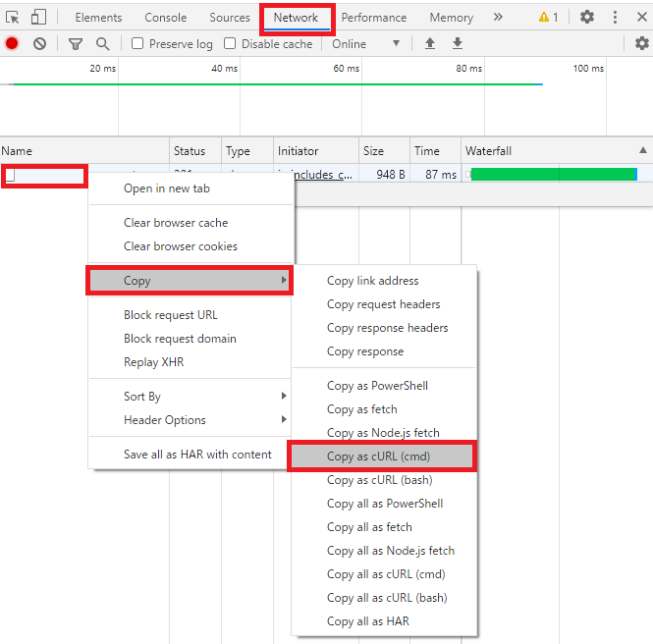Switch to the Sources tab
The height and width of the screenshot is (644, 653).
230,18
